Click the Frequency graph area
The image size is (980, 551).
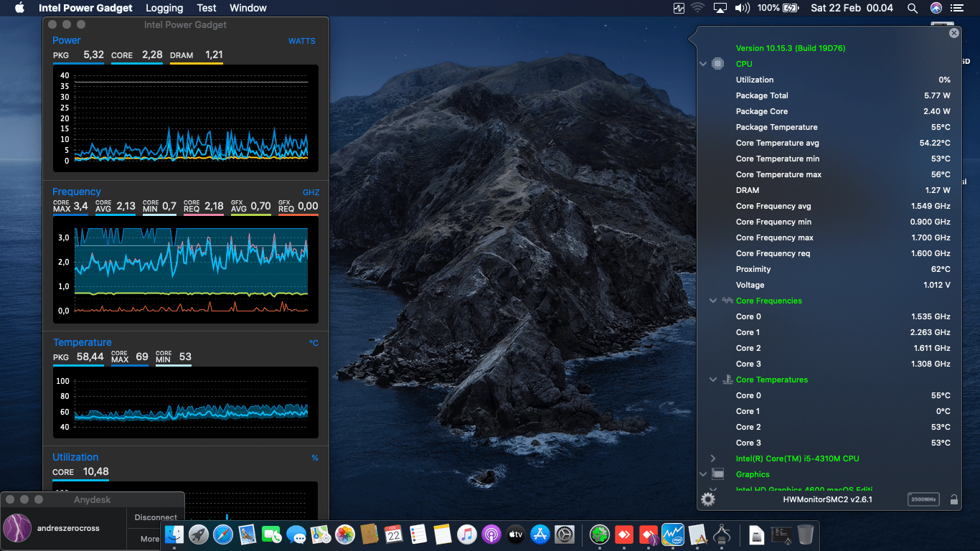point(185,270)
